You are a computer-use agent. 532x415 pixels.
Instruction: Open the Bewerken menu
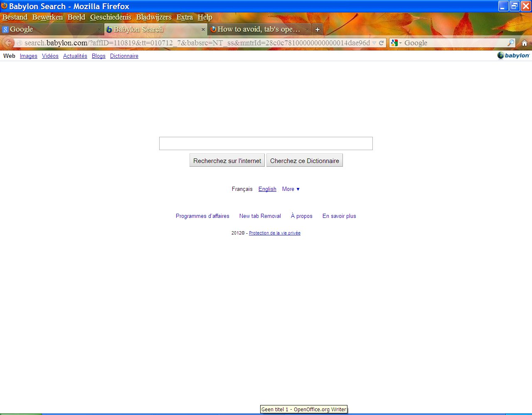[47, 17]
